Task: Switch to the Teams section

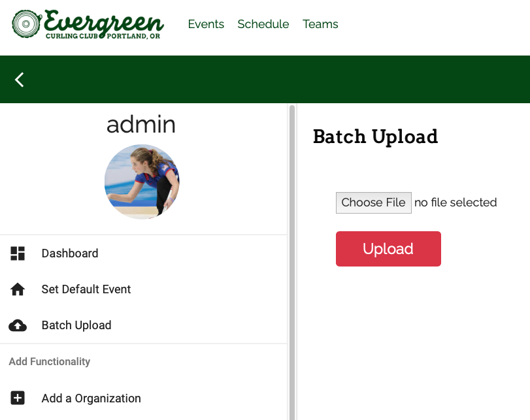Action: [320, 24]
